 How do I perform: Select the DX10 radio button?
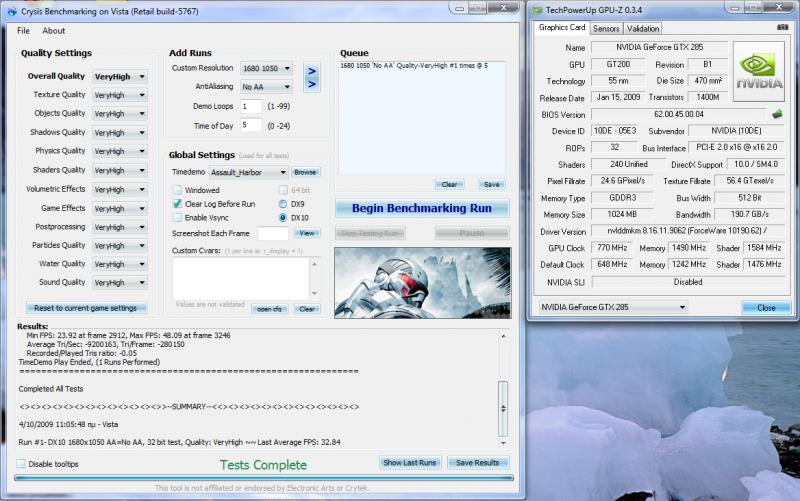coord(283,217)
